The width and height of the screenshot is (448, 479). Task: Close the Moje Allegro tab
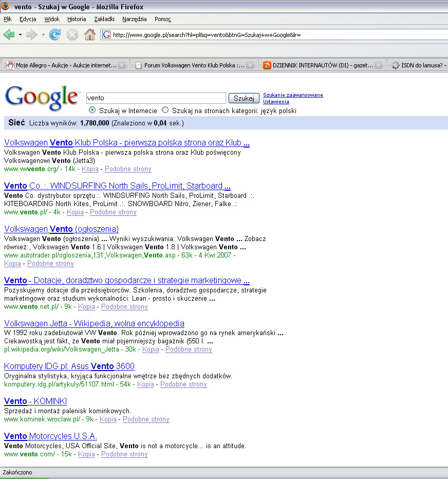(122, 65)
